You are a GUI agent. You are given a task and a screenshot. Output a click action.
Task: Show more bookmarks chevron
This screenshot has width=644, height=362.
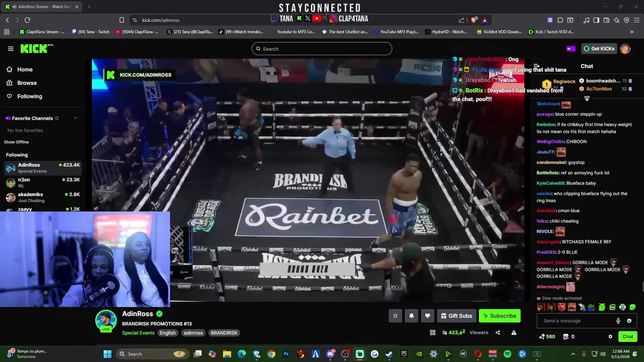[631, 32]
